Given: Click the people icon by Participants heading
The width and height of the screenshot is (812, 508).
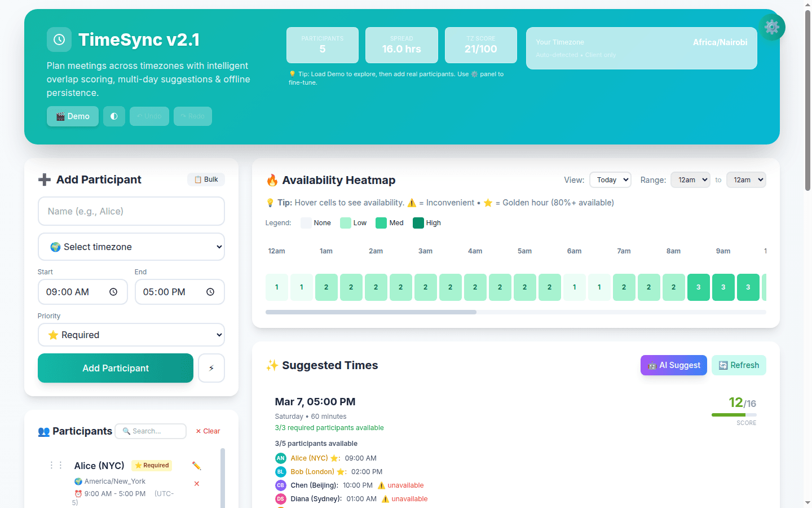Looking at the screenshot, I should pos(43,431).
